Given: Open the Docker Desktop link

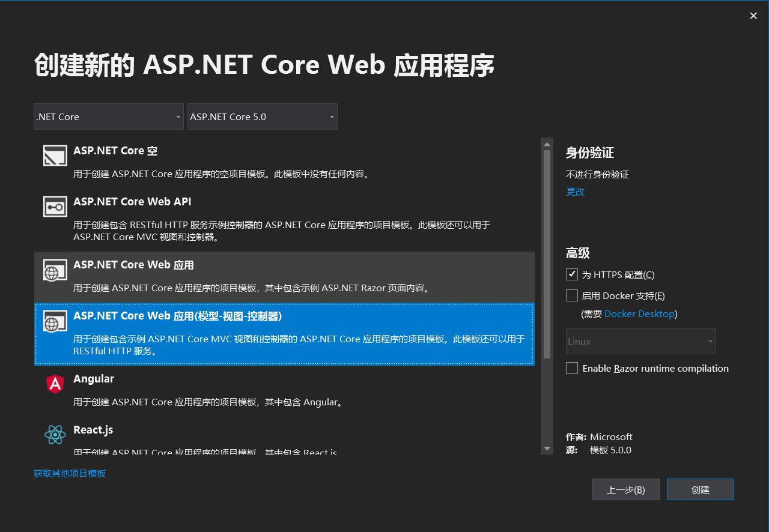Looking at the screenshot, I should (x=639, y=314).
